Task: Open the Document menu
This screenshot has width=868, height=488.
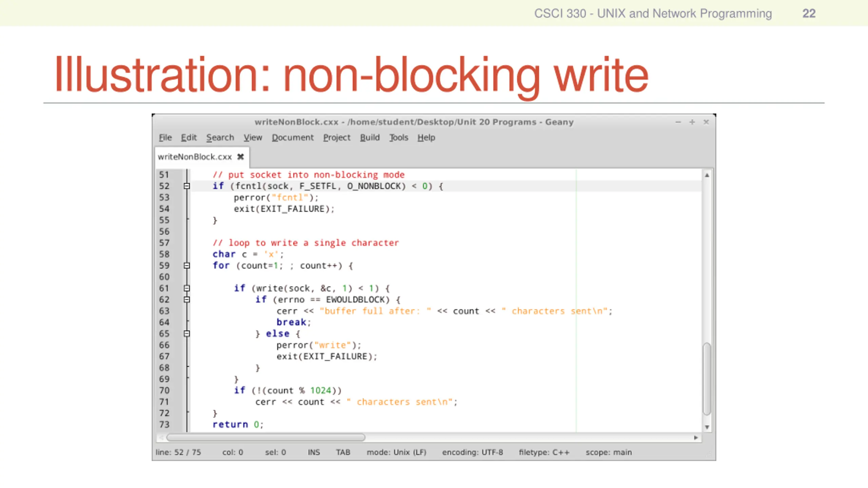Action: 293,138
